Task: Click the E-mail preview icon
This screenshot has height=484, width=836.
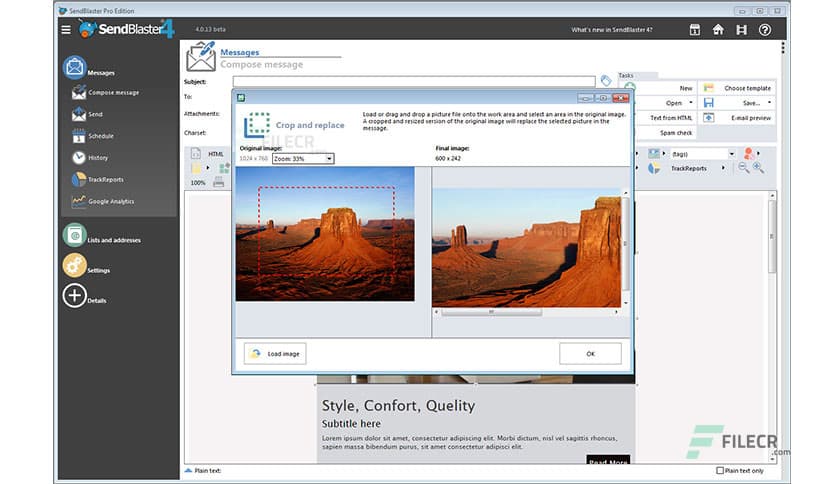Action: [x=708, y=117]
